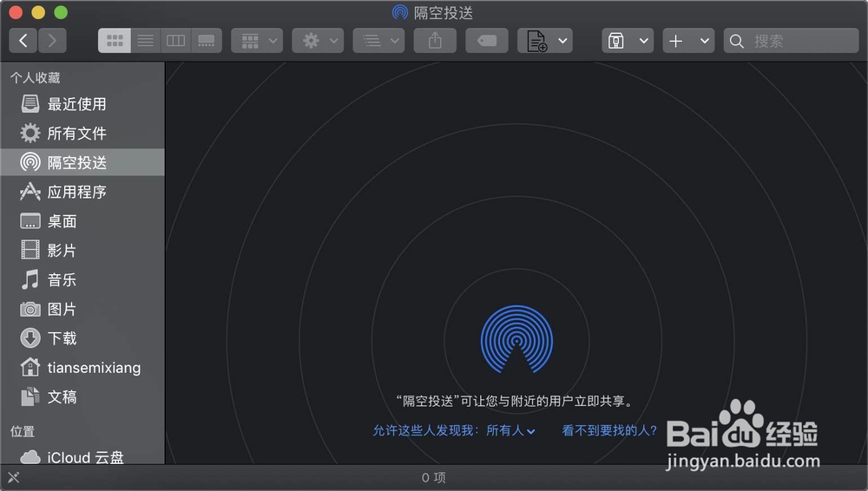Image resolution: width=868 pixels, height=491 pixels.
Task: Switch to gallery view
Action: pos(207,41)
